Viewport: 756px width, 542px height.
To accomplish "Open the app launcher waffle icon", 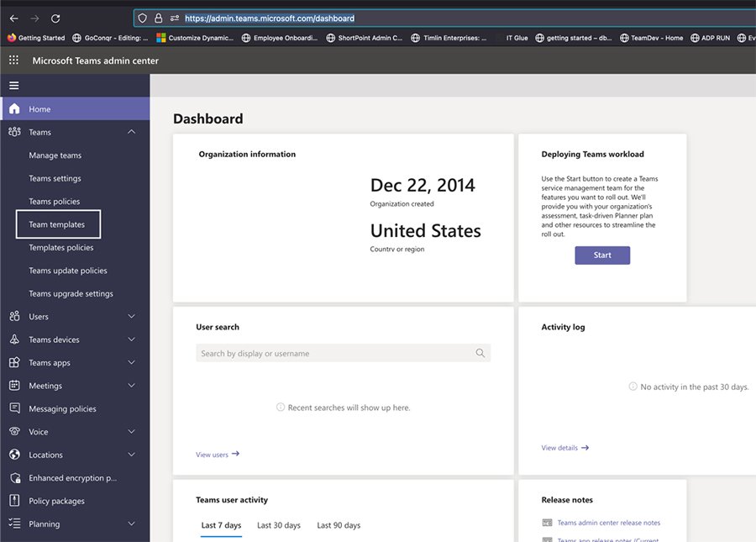I will tap(13, 61).
